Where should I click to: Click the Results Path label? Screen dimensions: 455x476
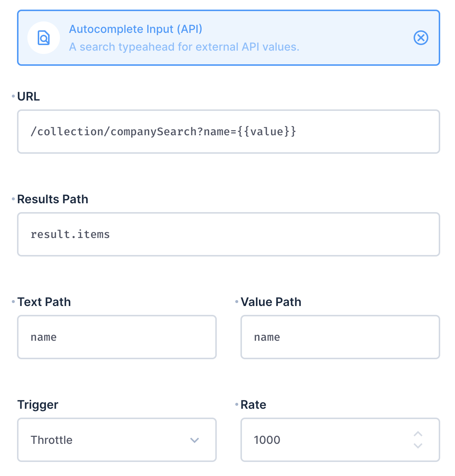coord(53,199)
